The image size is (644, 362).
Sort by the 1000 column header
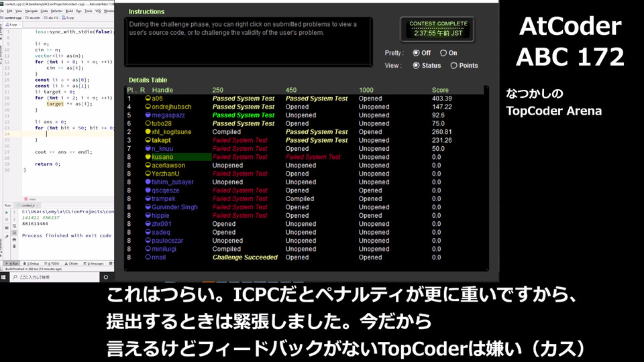click(x=366, y=90)
